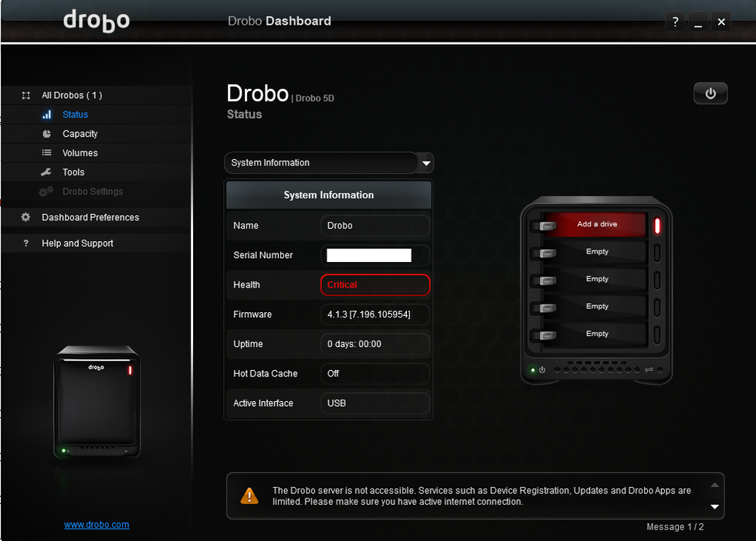Click the data transfer arrows indicator
This screenshot has width=756, height=541.
click(x=649, y=369)
